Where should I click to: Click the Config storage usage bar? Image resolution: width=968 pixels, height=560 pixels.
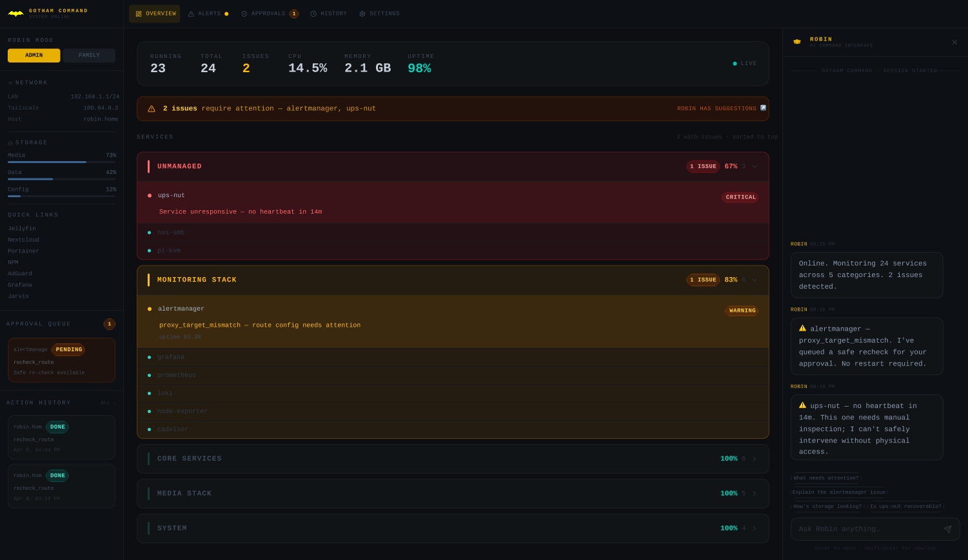(x=62, y=196)
